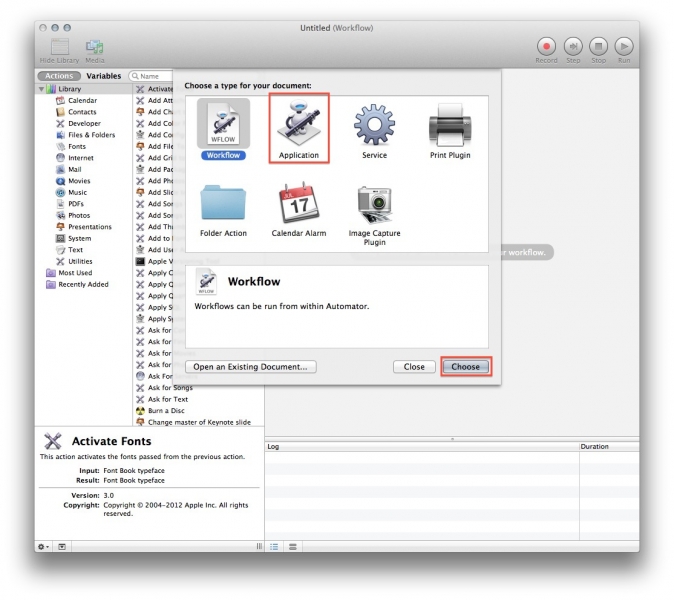Toggle the description pane visibility button

point(61,546)
